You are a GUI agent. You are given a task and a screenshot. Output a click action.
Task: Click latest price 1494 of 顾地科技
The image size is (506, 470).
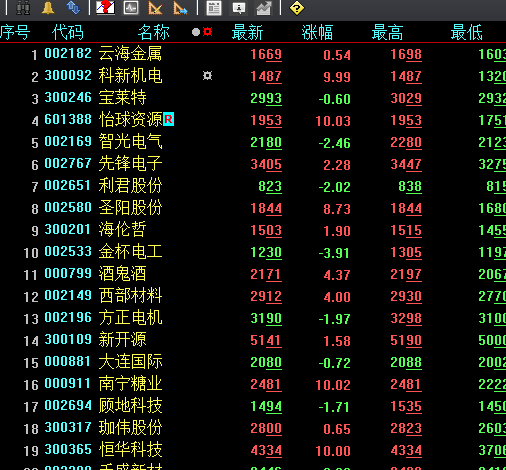[x=266, y=407]
